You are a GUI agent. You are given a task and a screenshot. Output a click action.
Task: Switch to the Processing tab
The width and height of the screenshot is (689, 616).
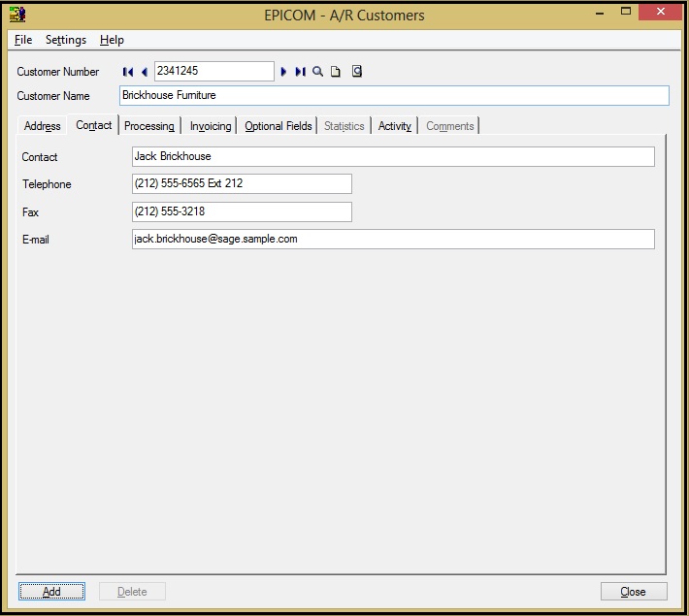149,126
